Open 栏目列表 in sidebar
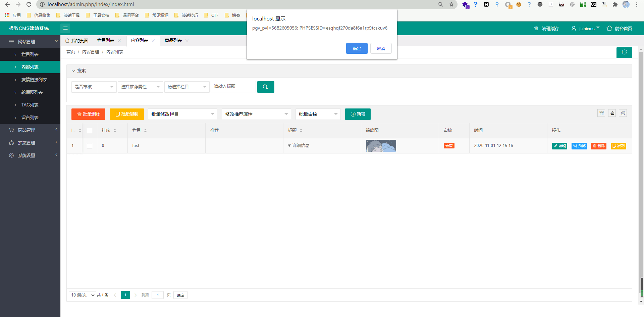Screen dimensions: 644x317 click(x=30, y=54)
